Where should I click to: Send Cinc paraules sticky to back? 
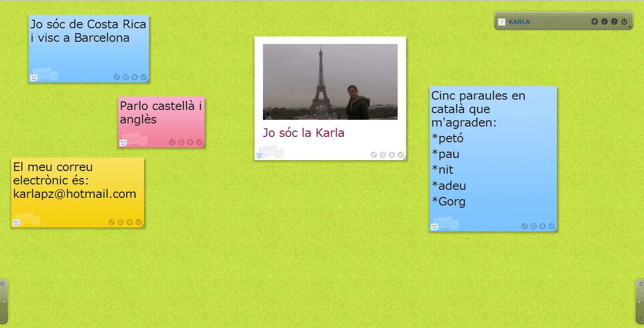pos(543,226)
